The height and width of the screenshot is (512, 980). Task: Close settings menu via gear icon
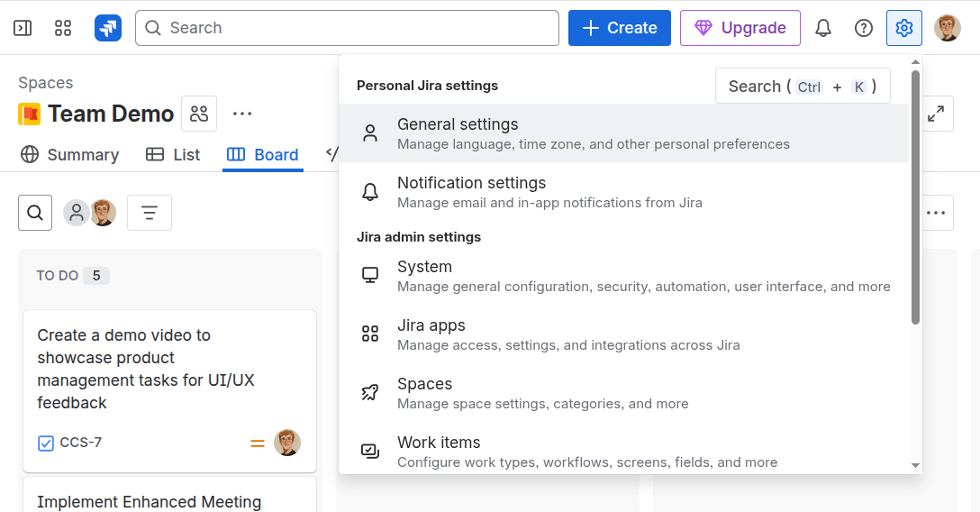click(x=904, y=28)
